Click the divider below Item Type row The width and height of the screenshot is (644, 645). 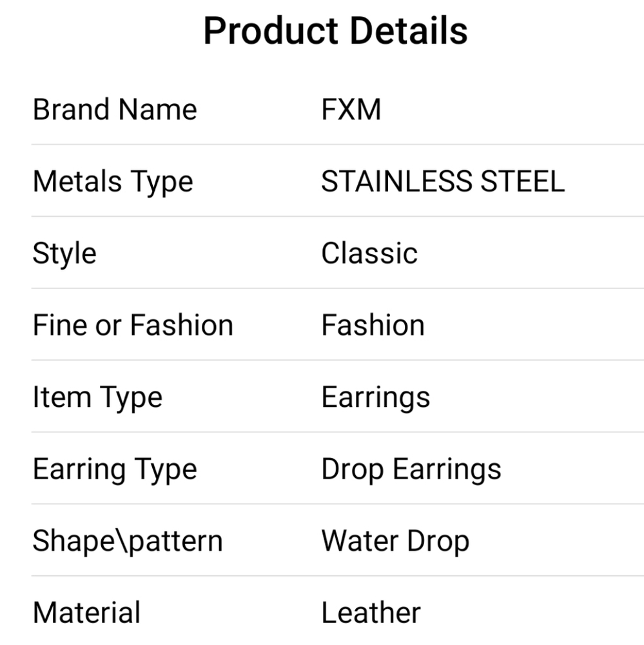click(338, 432)
